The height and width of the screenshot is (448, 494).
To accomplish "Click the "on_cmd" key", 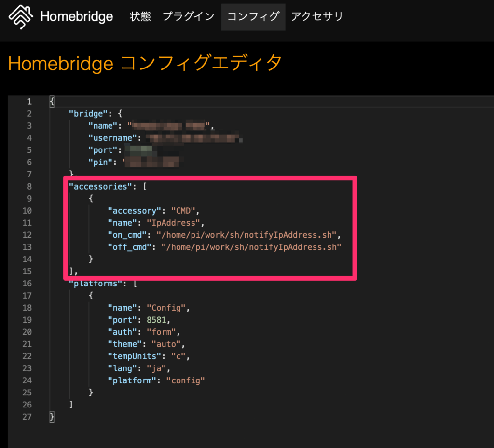I will [x=127, y=235].
